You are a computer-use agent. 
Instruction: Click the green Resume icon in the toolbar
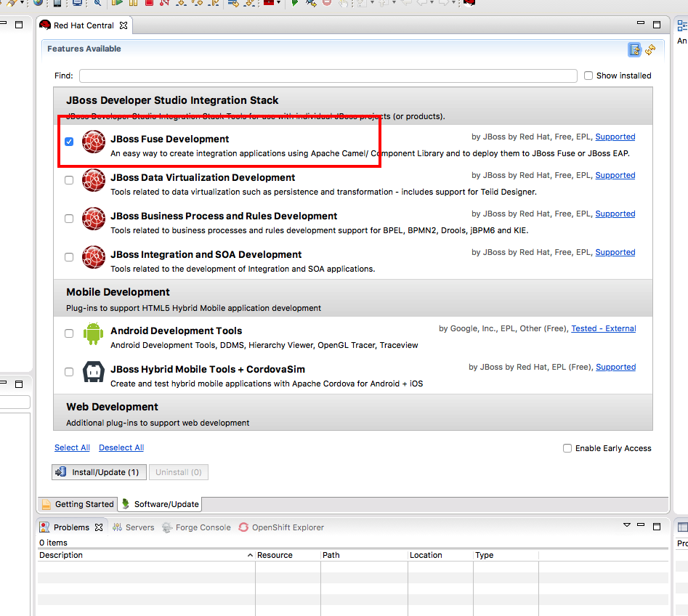pyautogui.click(x=117, y=3)
